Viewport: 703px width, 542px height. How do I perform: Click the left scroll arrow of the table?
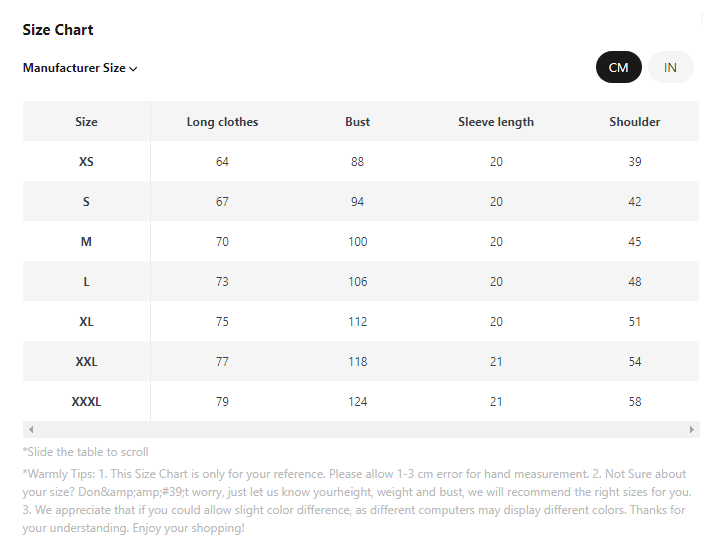pyautogui.click(x=30, y=429)
